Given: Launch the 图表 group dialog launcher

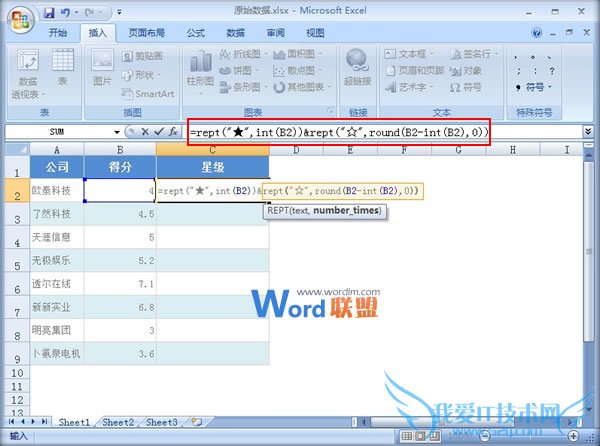Looking at the screenshot, I should [330, 111].
